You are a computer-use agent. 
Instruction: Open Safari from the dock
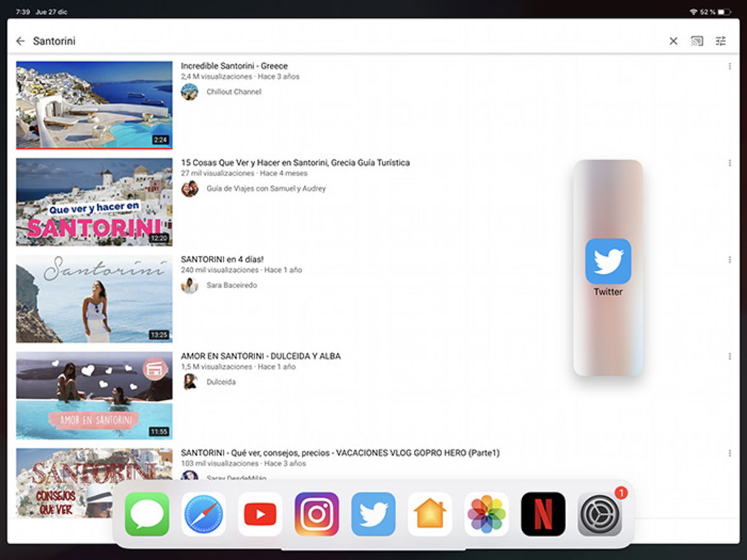(x=203, y=515)
